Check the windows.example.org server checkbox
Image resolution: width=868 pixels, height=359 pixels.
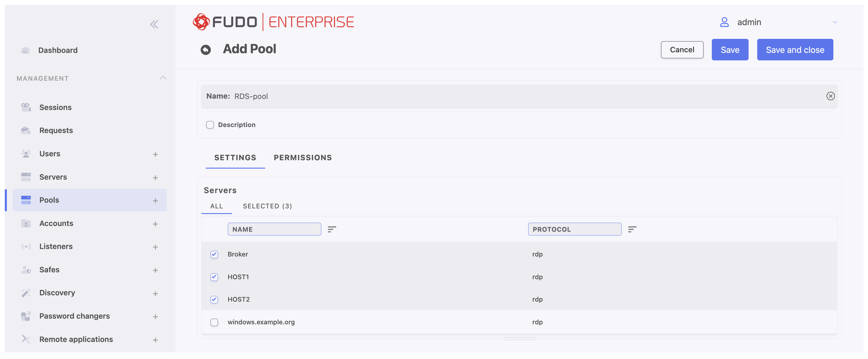(x=214, y=322)
